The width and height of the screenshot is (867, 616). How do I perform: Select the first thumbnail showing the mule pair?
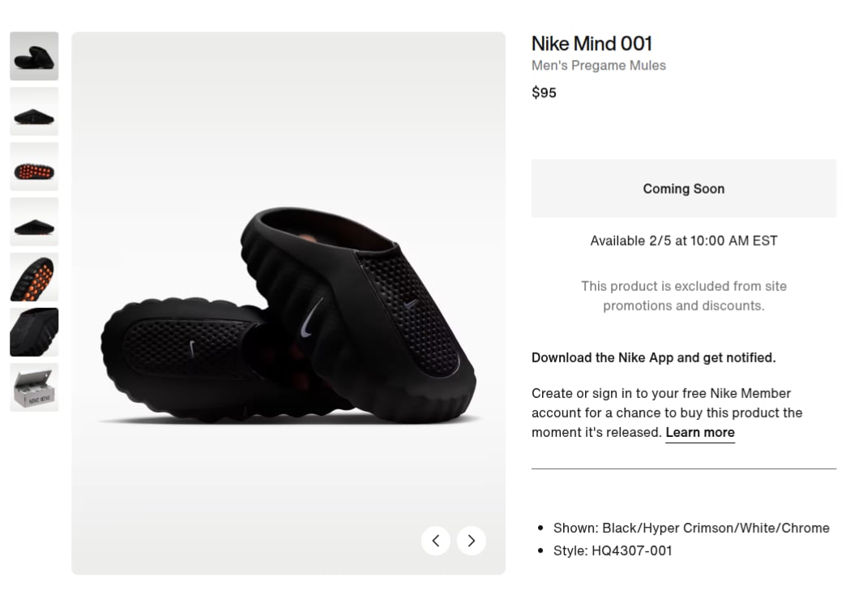coord(34,56)
